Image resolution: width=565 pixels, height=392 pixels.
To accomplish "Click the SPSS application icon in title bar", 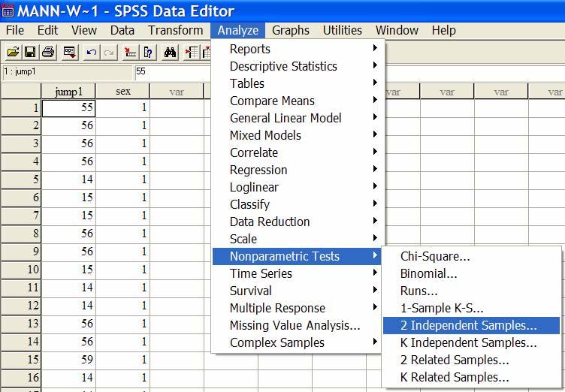I will tap(8, 11).
